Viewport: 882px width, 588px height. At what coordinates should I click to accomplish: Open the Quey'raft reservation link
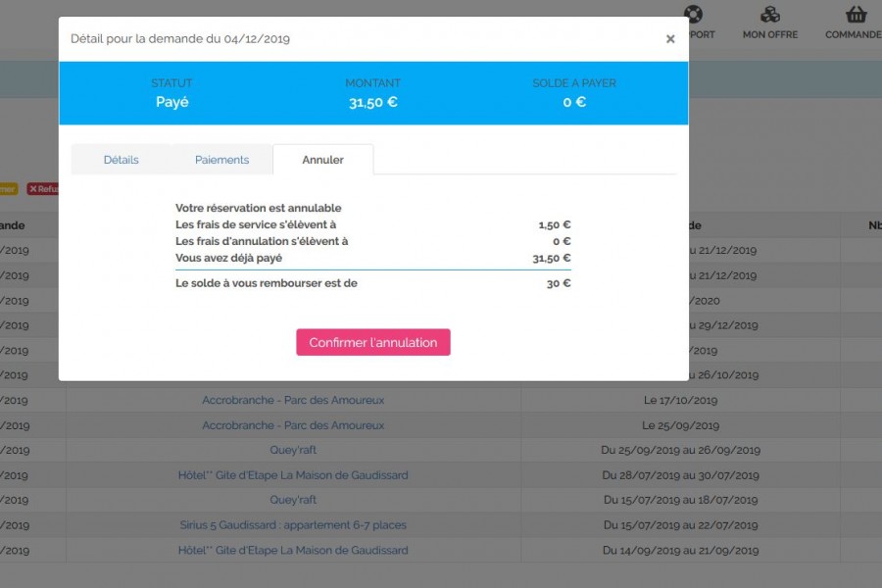(x=292, y=451)
